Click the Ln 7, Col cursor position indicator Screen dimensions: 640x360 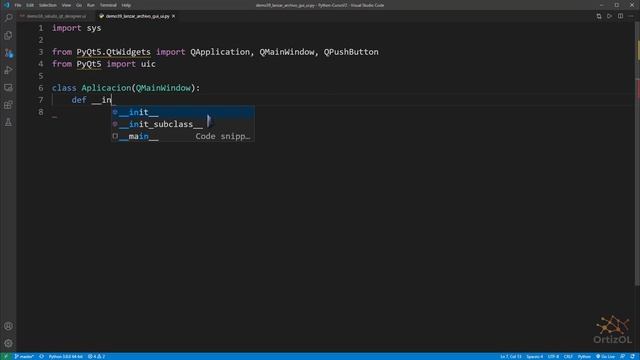tap(511, 356)
